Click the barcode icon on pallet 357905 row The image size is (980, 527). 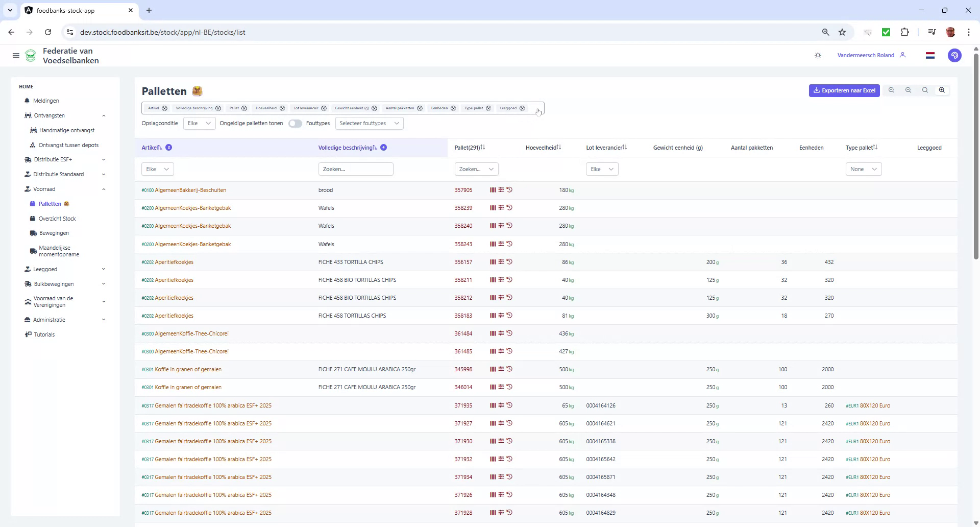[x=493, y=189]
